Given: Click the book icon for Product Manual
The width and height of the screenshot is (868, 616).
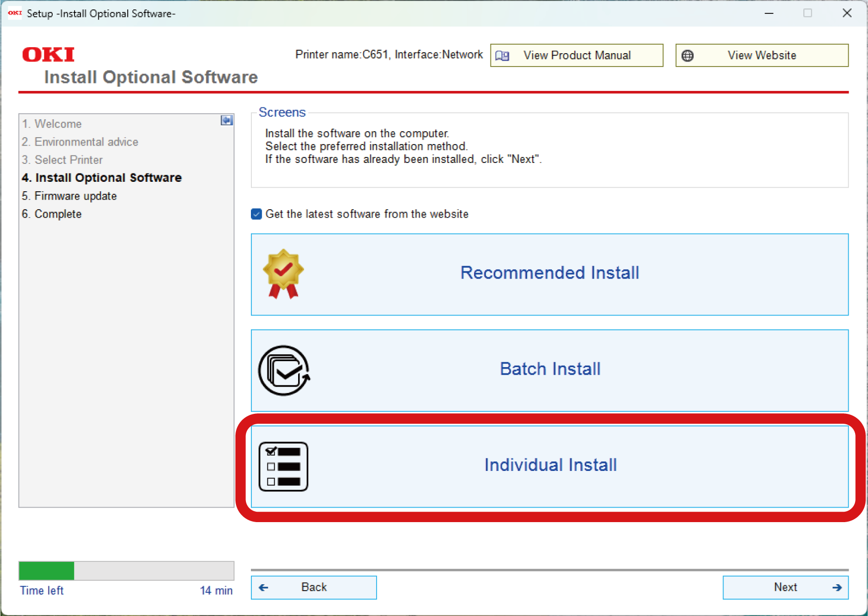Looking at the screenshot, I should 502,56.
